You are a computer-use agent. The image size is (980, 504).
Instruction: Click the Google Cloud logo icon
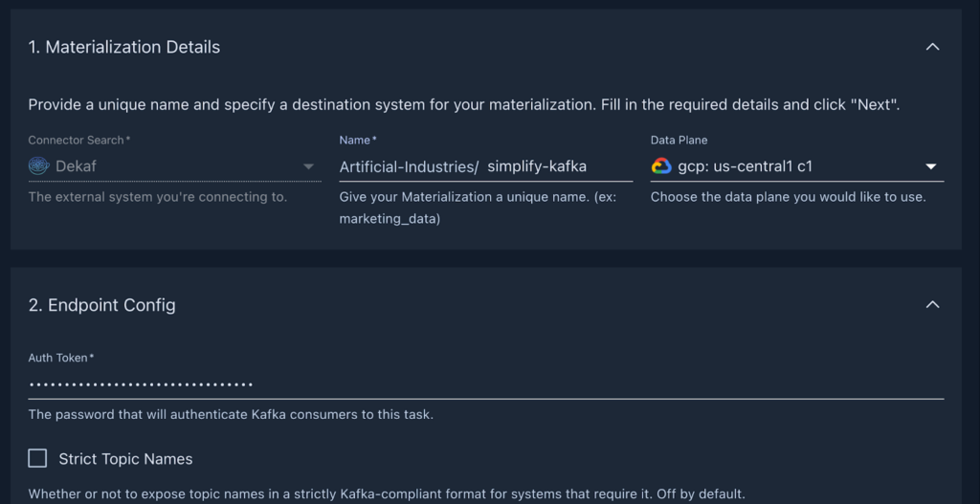661,165
